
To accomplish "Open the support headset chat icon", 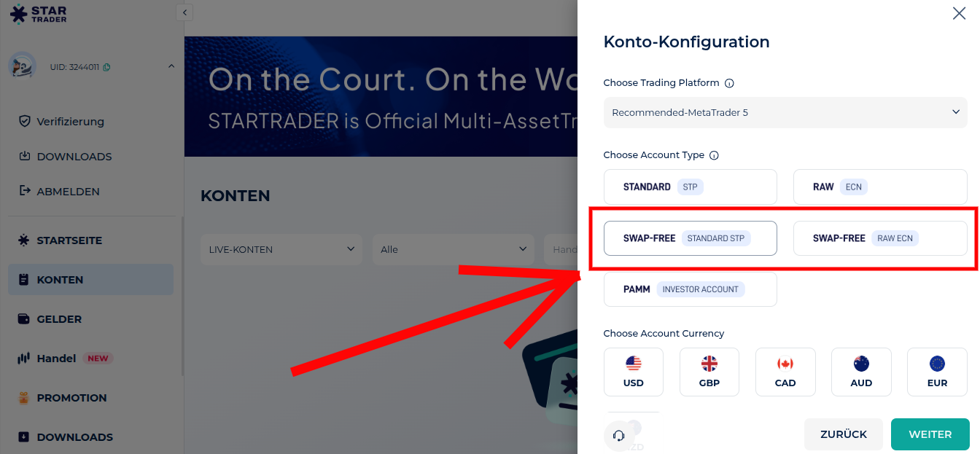I will click(x=619, y=436).
